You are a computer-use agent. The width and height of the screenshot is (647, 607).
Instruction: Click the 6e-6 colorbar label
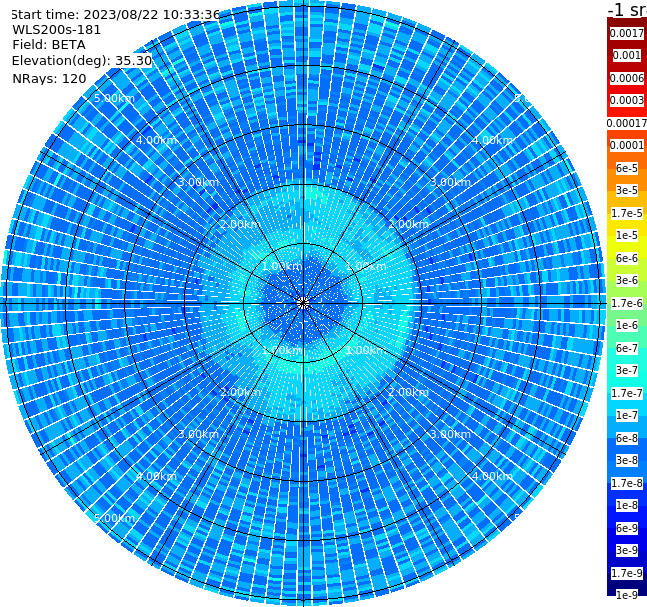pos(627,258)
